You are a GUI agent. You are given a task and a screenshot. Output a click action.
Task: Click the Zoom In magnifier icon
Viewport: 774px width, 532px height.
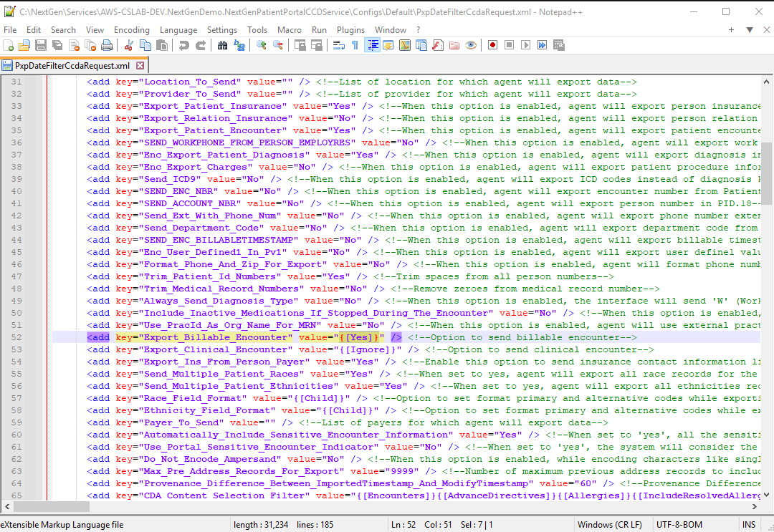click(x=261, y=45)
